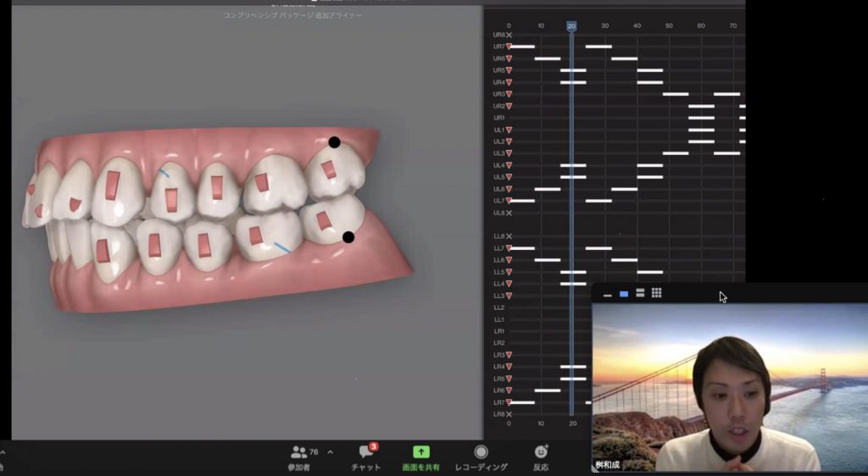
Task: Click the UL1 red attachment triangle
Action: point(509,130)
